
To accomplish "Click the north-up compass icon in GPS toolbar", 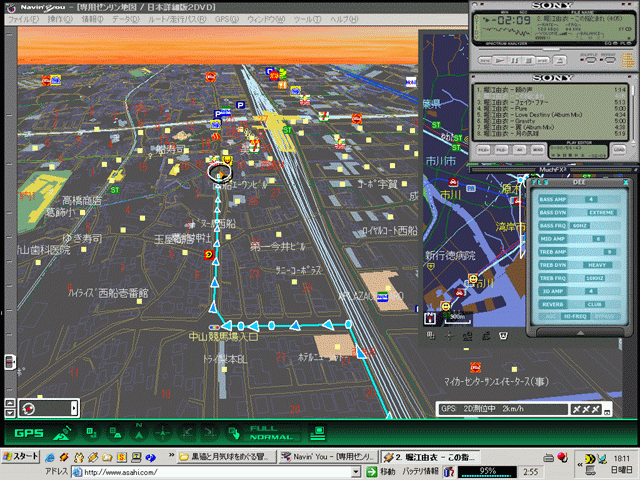I will [x=139, y=432].
